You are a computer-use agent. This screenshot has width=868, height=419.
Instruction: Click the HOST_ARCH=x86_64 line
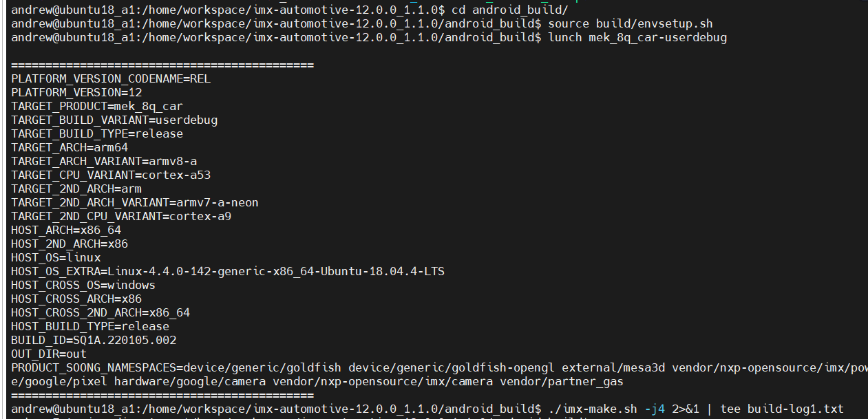coord(66,230)
